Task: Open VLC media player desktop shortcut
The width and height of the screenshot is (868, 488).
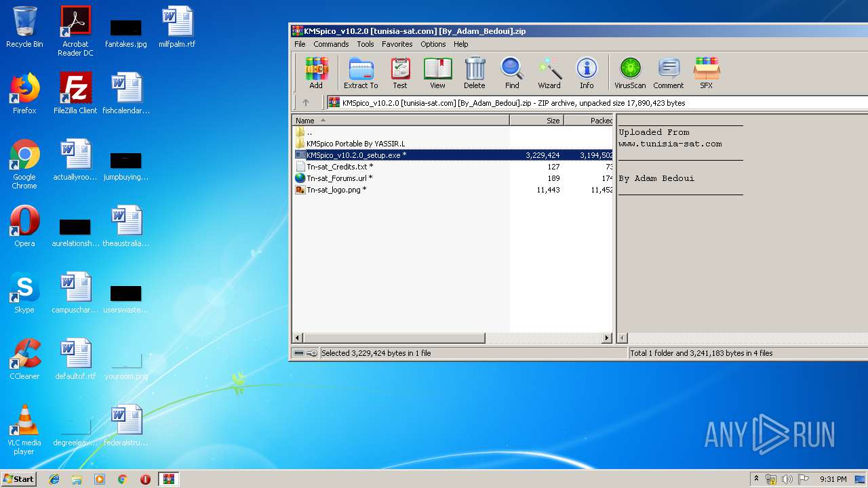Action: [24, 430]
